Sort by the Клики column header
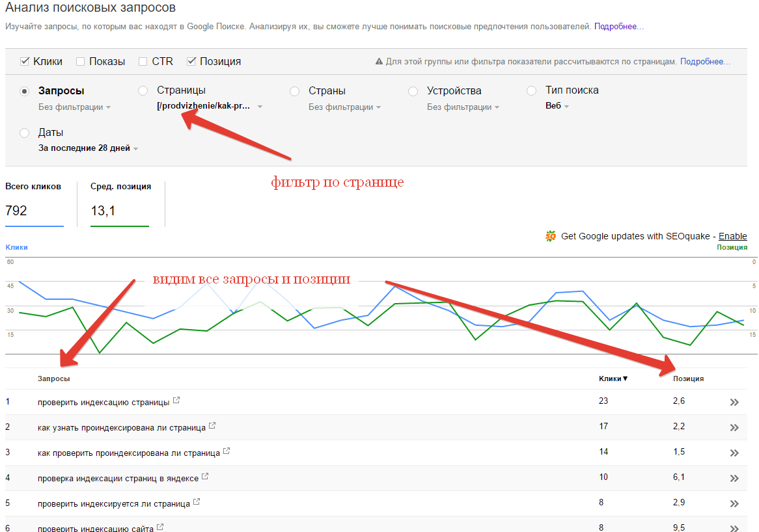 pos(613,379)
